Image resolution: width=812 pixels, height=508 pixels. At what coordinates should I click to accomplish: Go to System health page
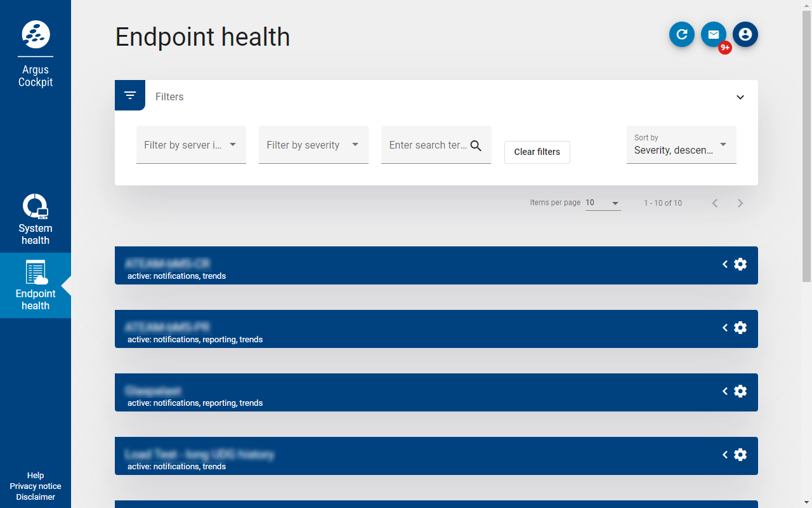pos(36,220)
